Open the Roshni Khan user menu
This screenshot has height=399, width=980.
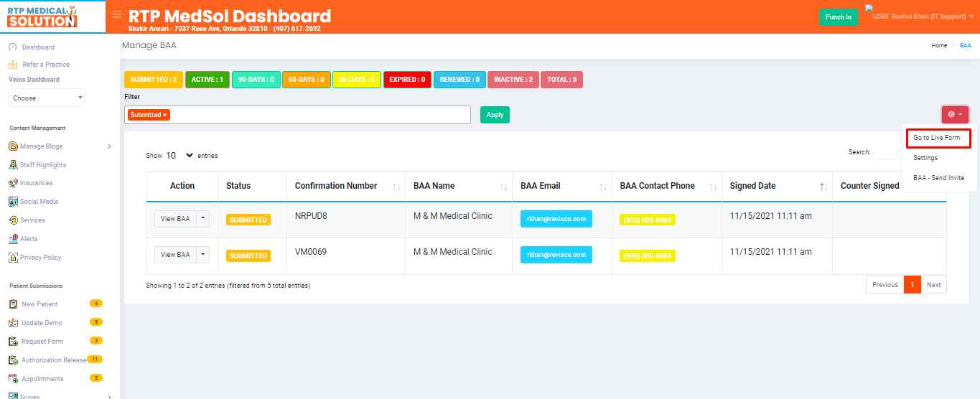coord(920,15)
